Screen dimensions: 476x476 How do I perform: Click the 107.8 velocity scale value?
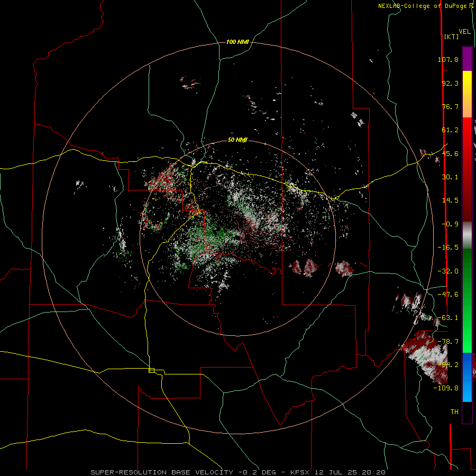point(448,59)
